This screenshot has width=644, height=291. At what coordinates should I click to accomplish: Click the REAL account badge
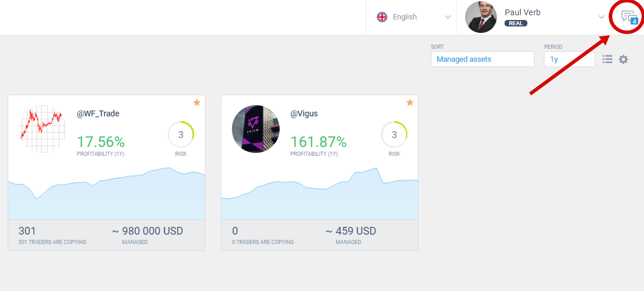tap(516, 24)
